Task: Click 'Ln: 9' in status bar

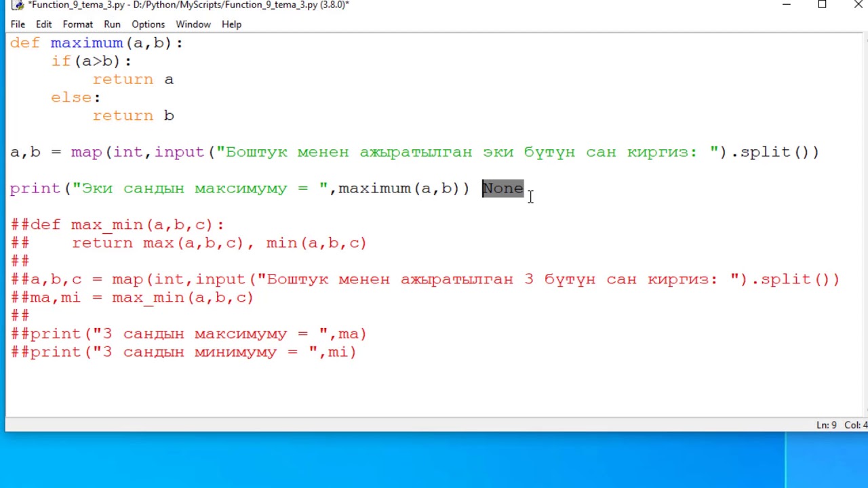Action: [826, 425]
